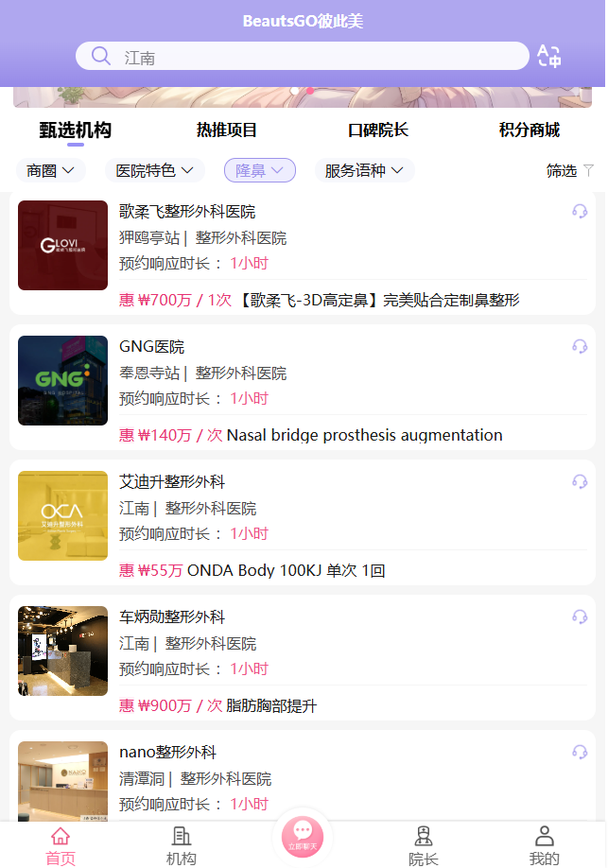Go to 首页 home in bottom bar
Screen dimensions: 608x868
coord(61,846)
